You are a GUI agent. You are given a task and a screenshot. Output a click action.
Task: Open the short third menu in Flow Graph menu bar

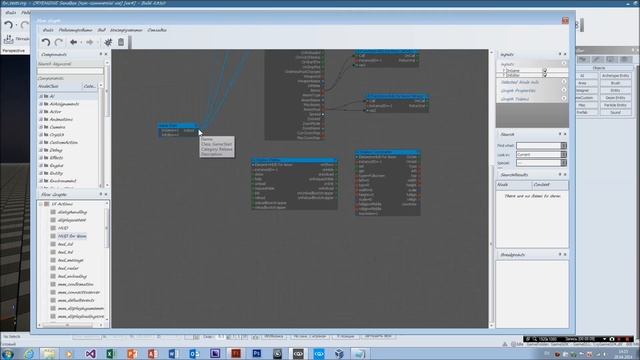[101, 30]
